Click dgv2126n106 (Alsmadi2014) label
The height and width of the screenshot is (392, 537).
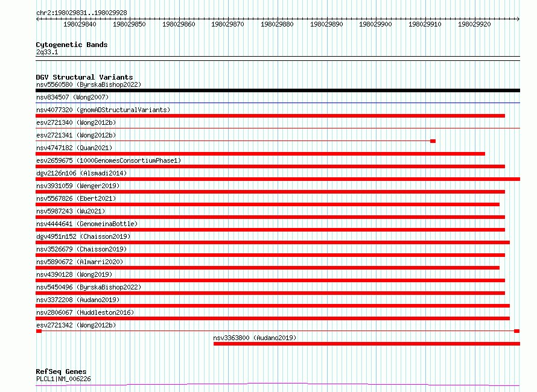(x=81, y=173)
